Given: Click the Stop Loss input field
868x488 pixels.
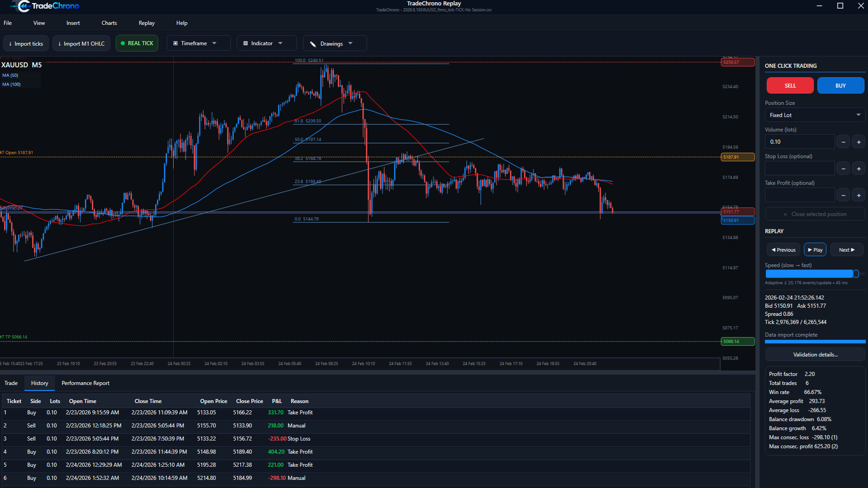Looking at the screenshot, I should pyautogui.click(x=800, y=169).
